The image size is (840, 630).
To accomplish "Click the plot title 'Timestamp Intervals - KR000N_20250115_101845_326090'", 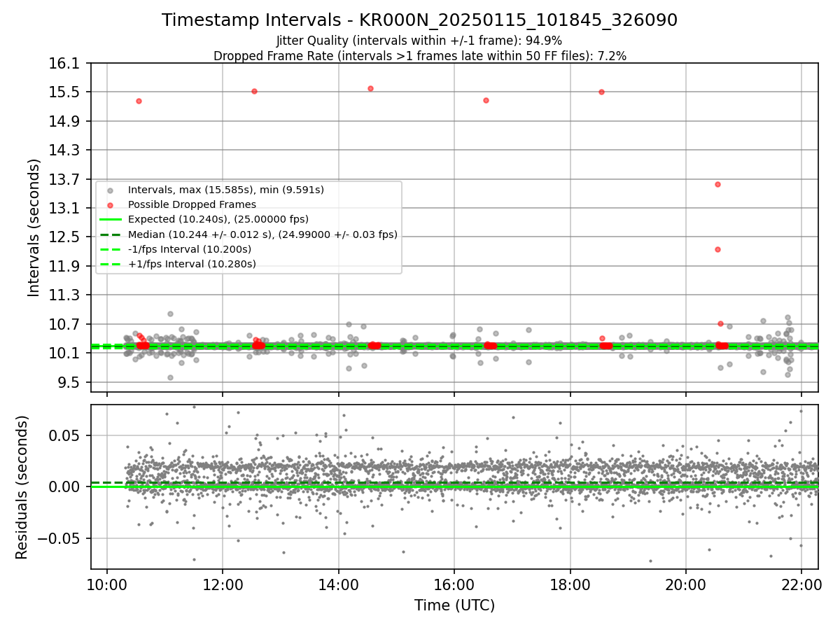I will (419, 20).
